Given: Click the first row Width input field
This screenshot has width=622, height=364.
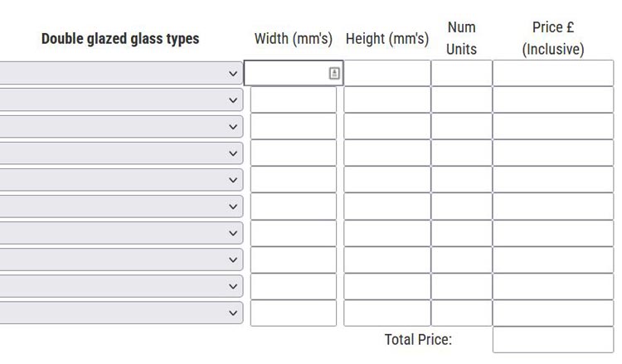Looking at the screenshot, I should tap(286, 73).
